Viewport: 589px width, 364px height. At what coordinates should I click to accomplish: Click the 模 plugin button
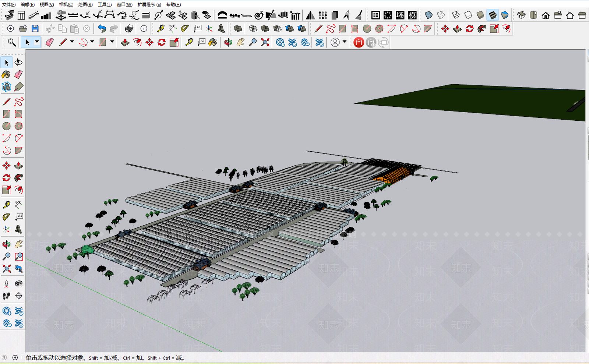(412, 15)
